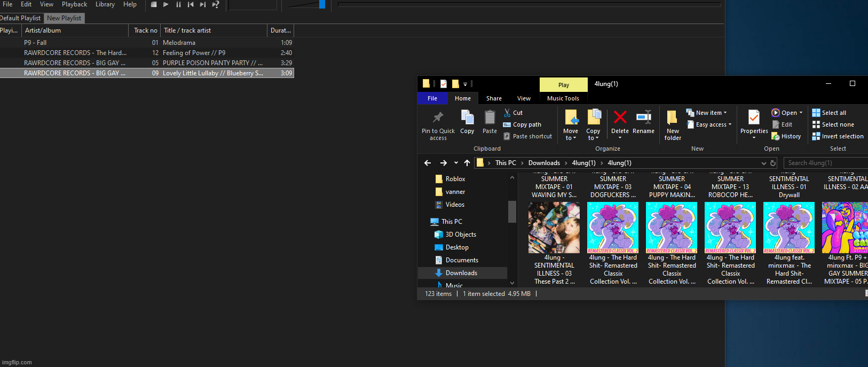
Task: Sort playlist by Duration column header
Action: [281, 30]
